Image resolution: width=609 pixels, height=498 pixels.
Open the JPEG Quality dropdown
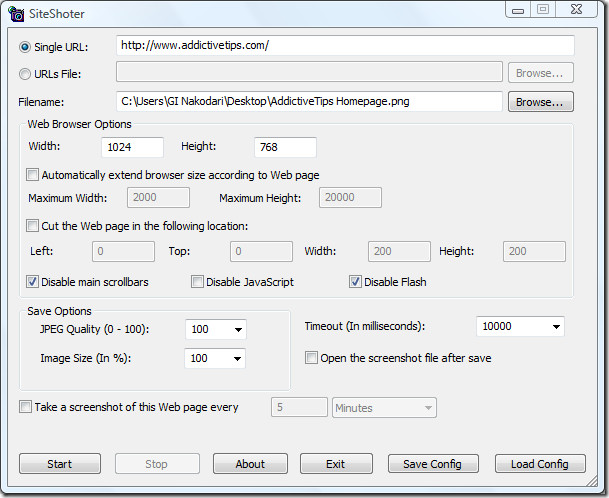pos(216,329)
